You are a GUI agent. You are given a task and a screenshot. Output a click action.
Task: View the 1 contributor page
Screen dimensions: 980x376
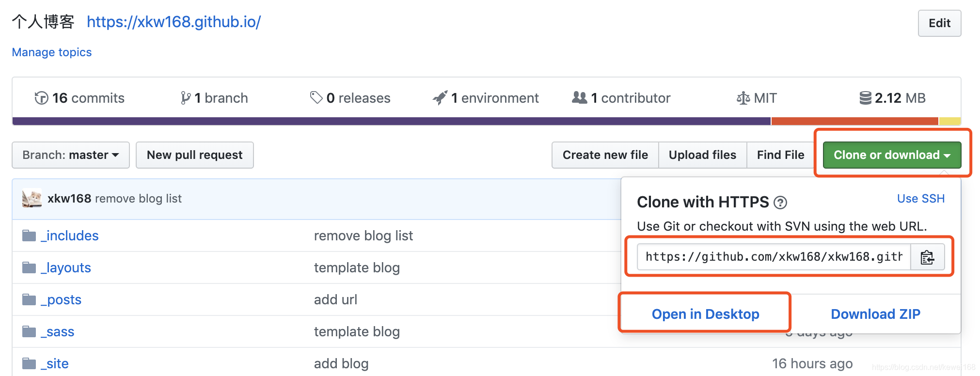tap(621, 98)
